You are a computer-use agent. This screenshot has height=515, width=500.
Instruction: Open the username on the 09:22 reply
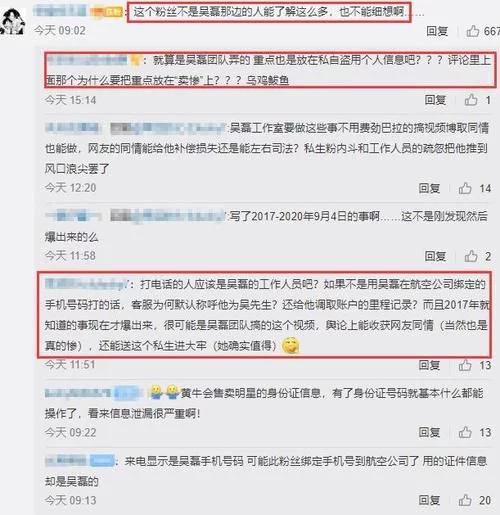coord(93,393)
